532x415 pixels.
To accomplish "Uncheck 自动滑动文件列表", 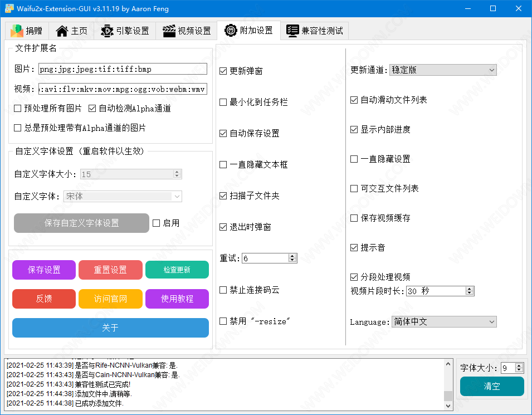I will pyautogui.click(x=354, y=100).
